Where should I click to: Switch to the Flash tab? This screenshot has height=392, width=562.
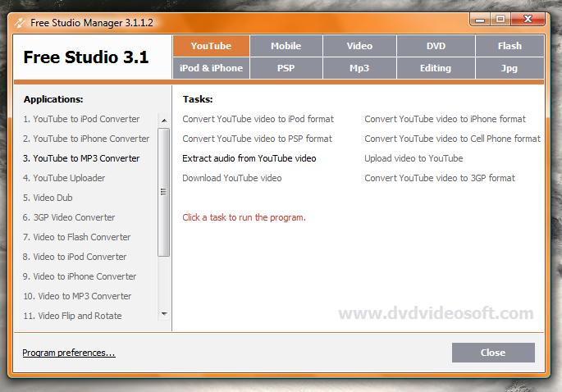click(509, 46)
